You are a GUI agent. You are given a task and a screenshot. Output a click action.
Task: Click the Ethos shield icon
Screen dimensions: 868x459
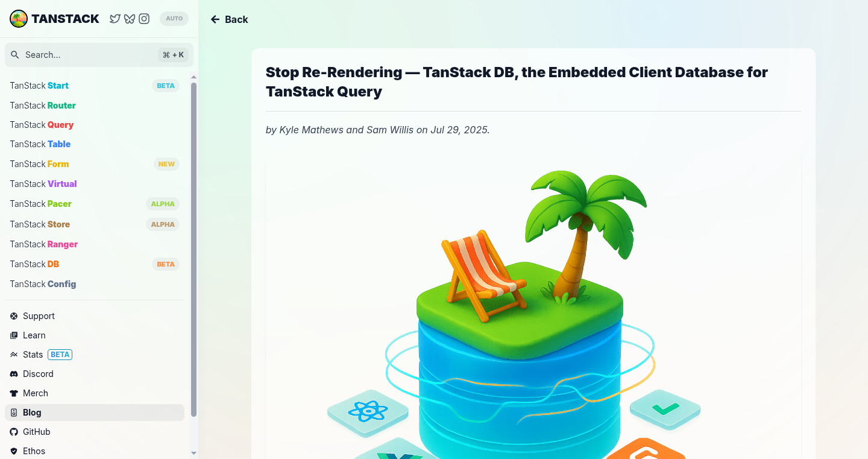coord(14,451)
